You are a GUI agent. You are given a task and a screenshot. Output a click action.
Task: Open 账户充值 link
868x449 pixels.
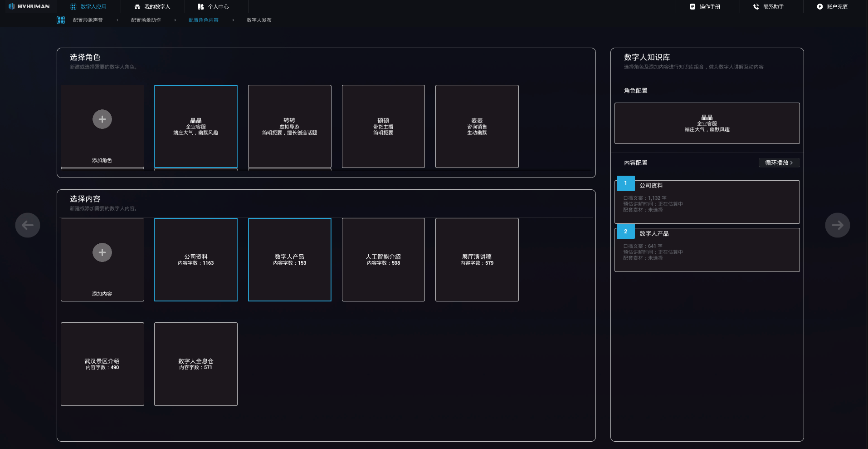click(x=837, y=7)
